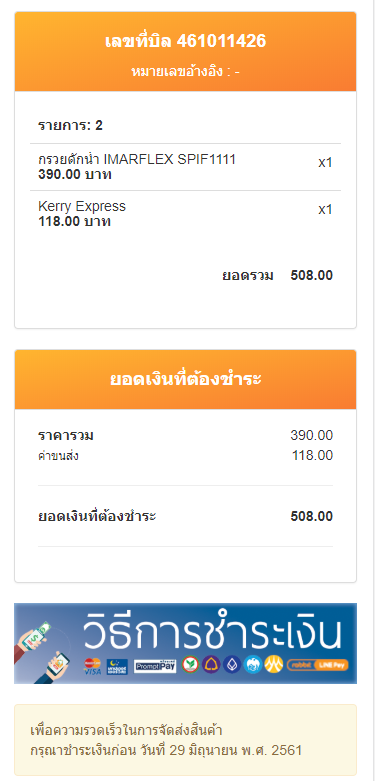Click the pay-before 29 มิถุนายน notice
Image resolution: width=375 pixels, height=781 pixels.
(x=185, y=740)
